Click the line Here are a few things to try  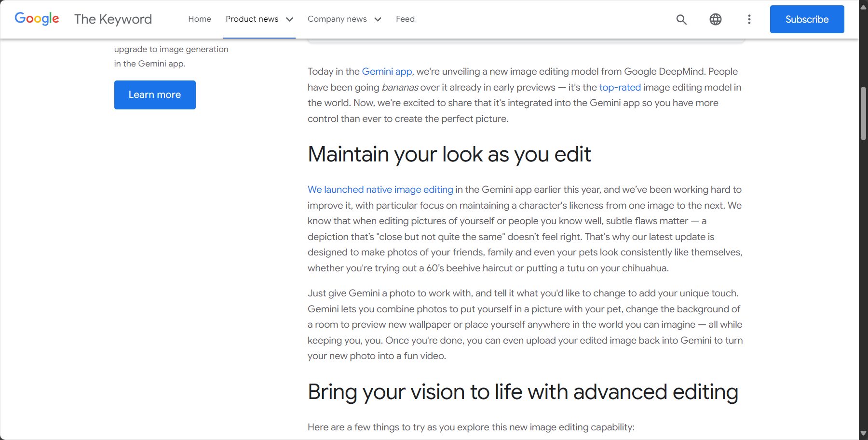point(471,427)
